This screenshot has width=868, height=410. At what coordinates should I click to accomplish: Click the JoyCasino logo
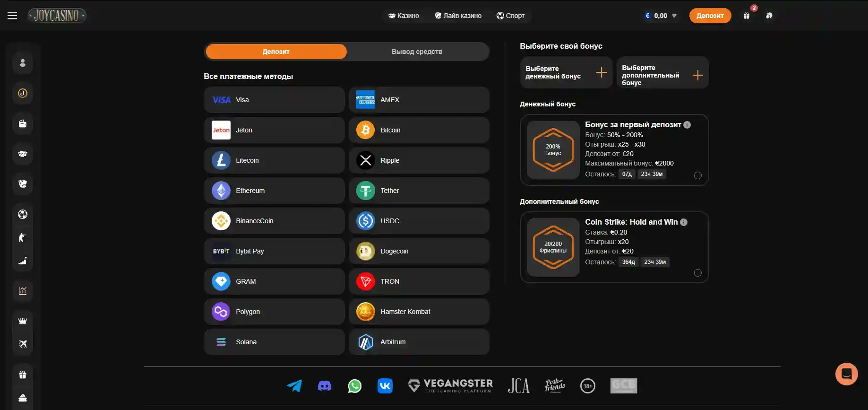(x=57, y=16)
